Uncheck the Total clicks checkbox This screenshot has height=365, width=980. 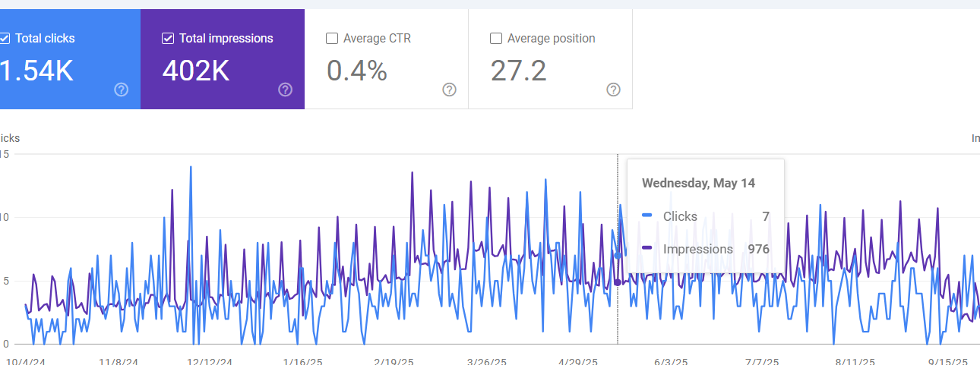pos(5,39)
